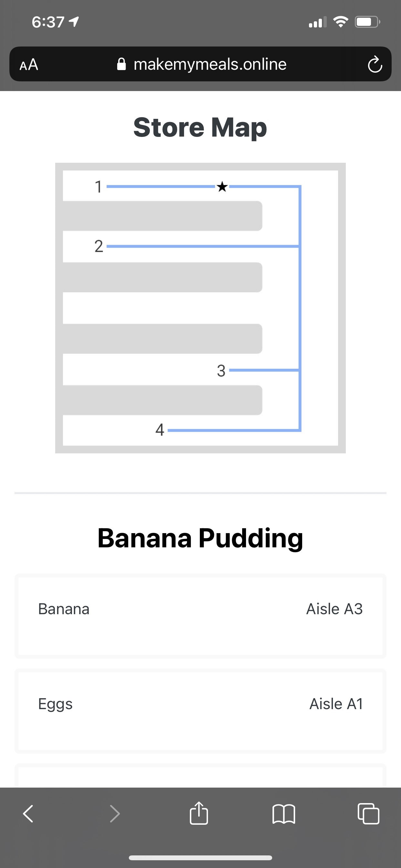Tap the home indicator bar
This screenshot has width=401, height=868.
[x=200, y=858]
